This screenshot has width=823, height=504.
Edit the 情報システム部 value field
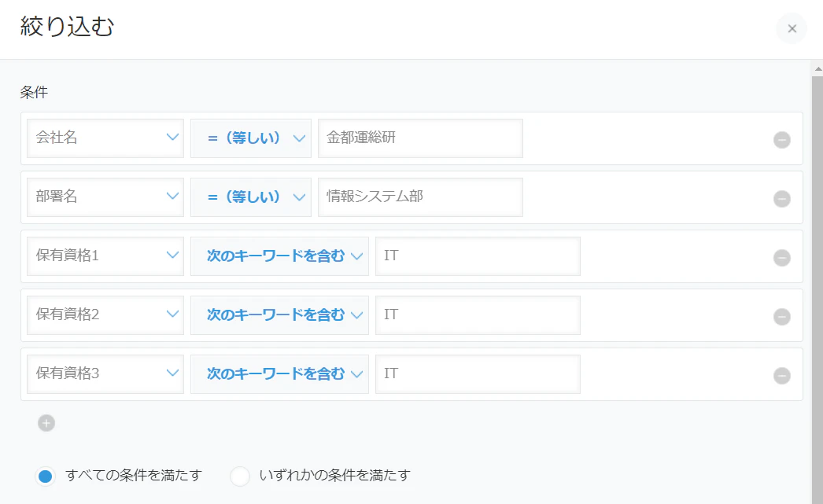pyautogui.click(x=420, y=197)
